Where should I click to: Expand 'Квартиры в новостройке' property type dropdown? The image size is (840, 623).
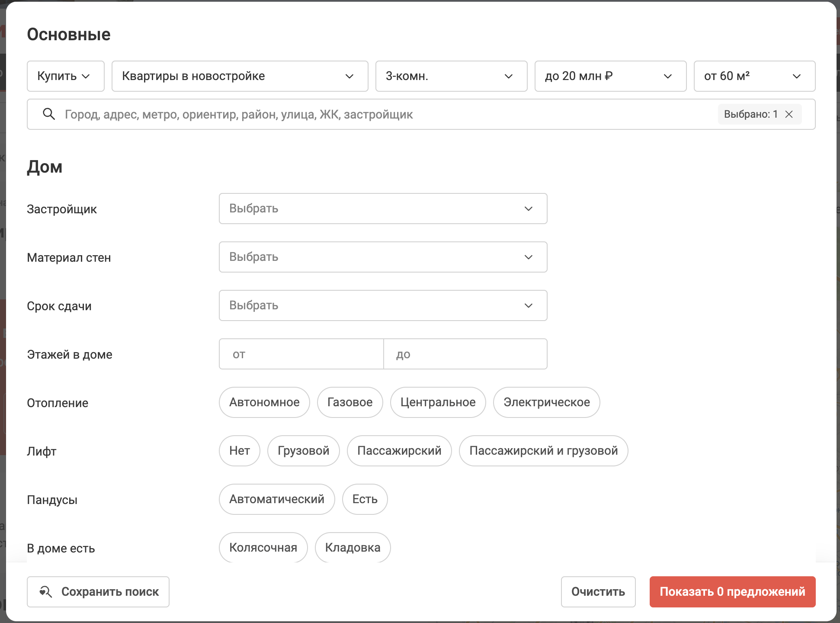coord(240,76)
